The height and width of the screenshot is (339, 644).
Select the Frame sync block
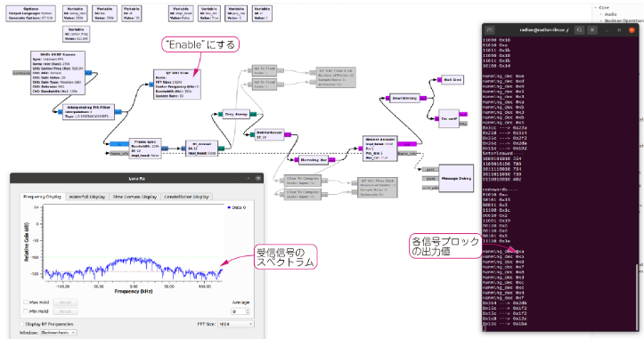[145, 149]
